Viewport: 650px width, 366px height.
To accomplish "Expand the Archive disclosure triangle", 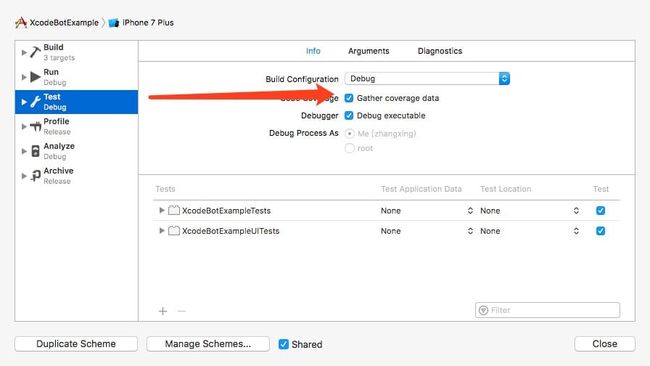I will [24, 176].
